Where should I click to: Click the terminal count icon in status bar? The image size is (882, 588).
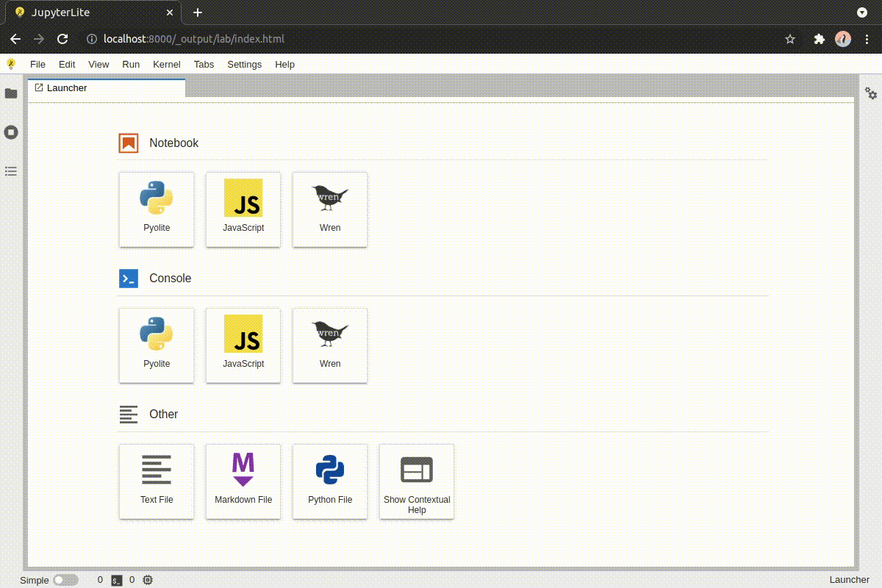(117, 580)
